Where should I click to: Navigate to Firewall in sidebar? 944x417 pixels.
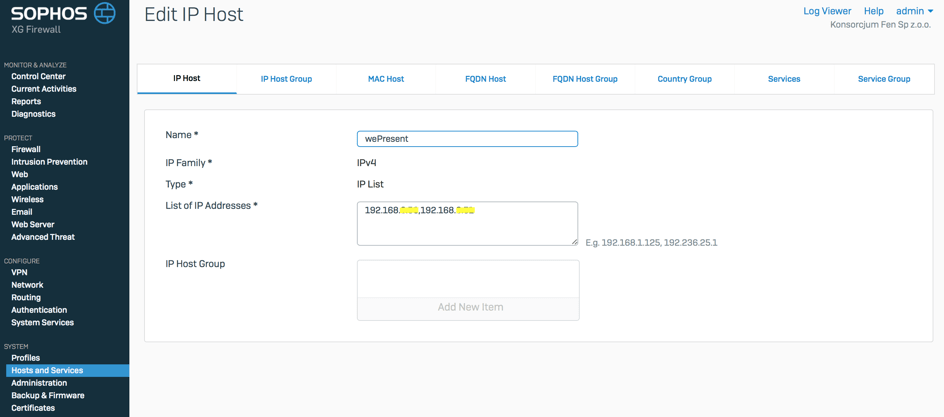pyautogui.click(x=26, y=149)
